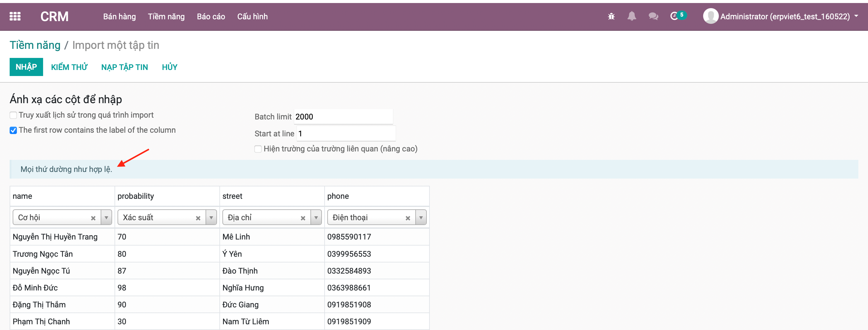Click phone number 0919851909
The width and height of the screenshot is (868, 330).
click(377, 321)
